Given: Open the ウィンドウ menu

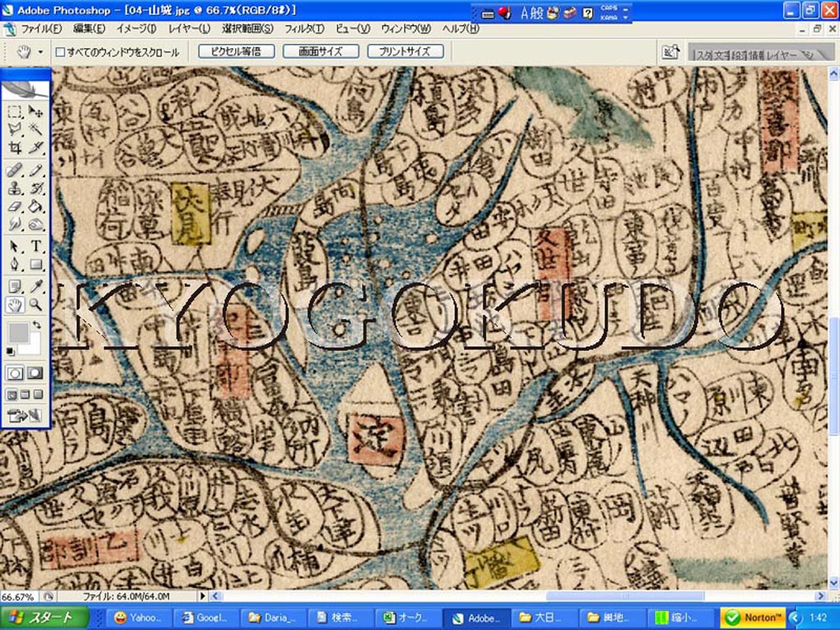Looking at the screenshot, I should click(405, 29).
